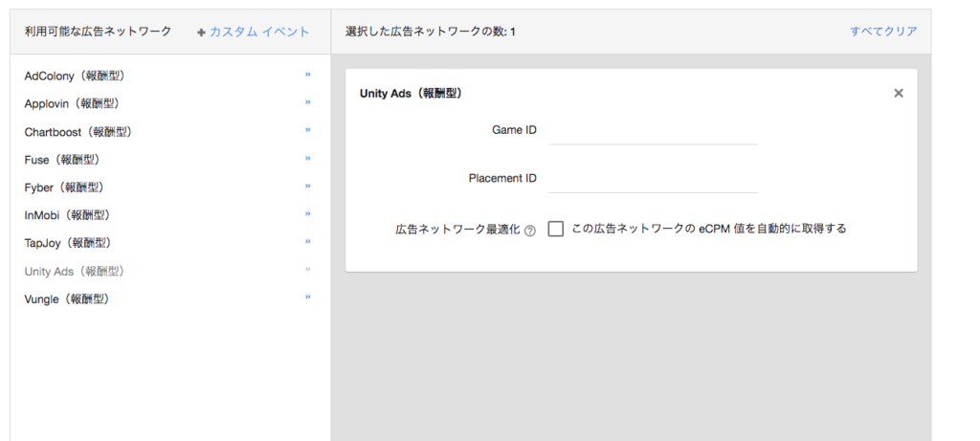
Task: Open the カスタム イベント link
Action: (259, 32)
